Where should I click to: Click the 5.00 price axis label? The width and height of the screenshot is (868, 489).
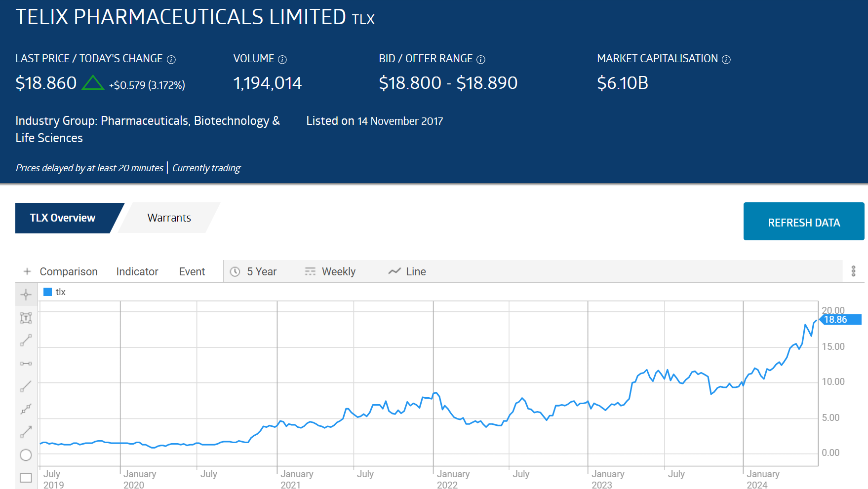830,417
